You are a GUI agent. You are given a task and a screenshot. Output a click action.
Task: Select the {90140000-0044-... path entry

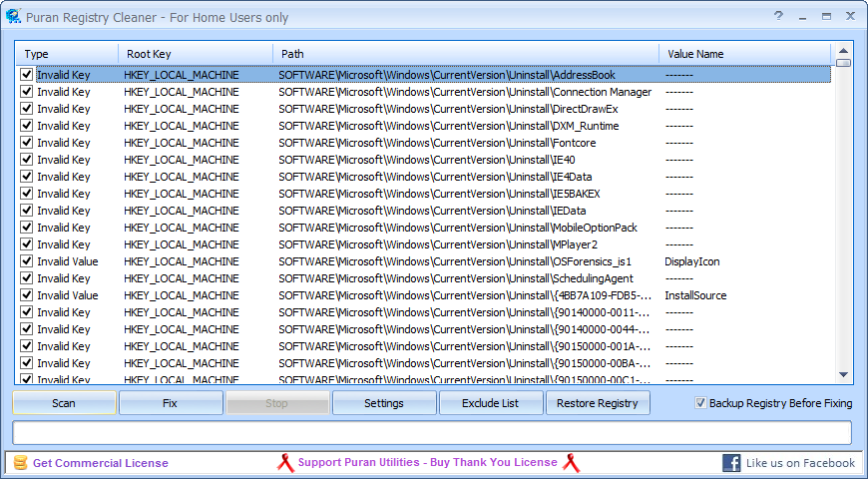(465, 329)
